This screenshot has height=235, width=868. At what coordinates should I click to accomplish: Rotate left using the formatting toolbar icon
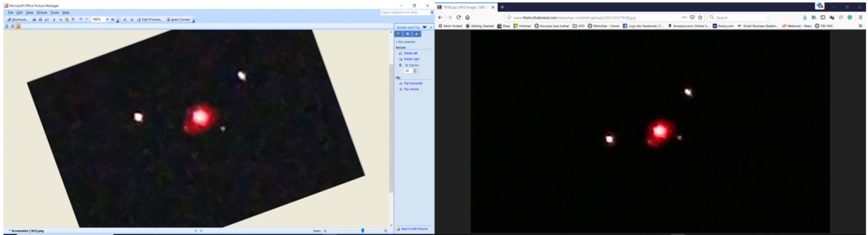[125, 19]
